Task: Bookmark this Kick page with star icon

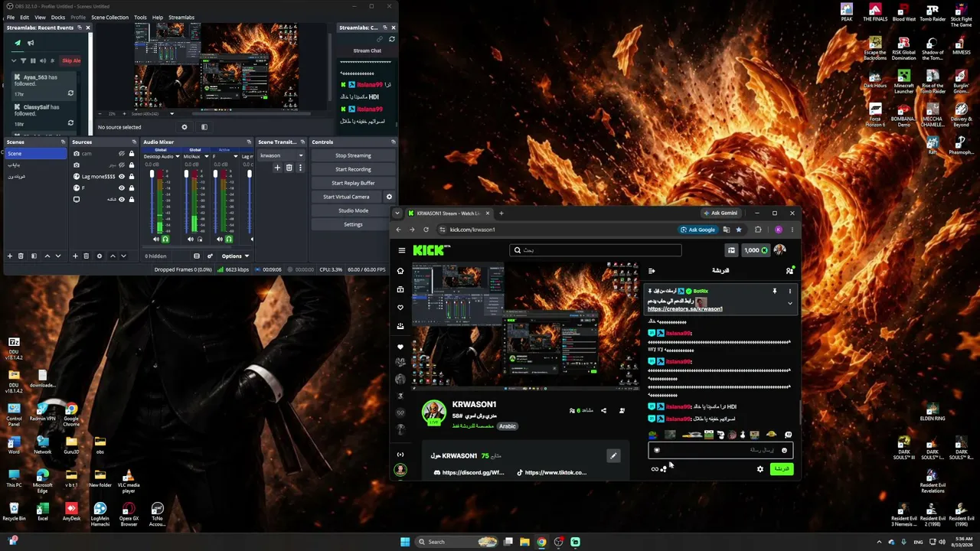Action: pyautogui.click(x=739, y=230)
